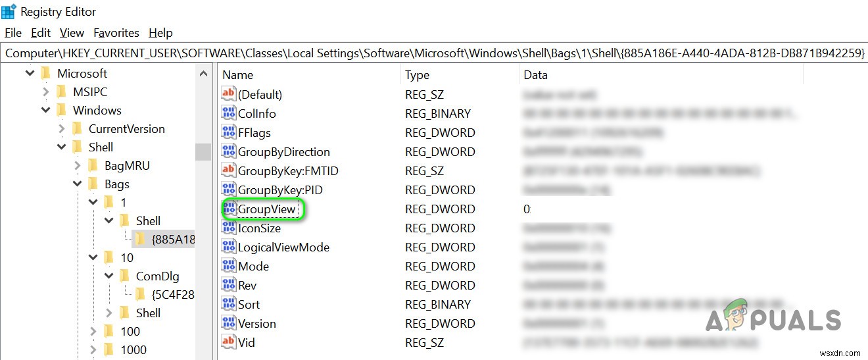Expand the 1000 tree node

click(93, 349)
